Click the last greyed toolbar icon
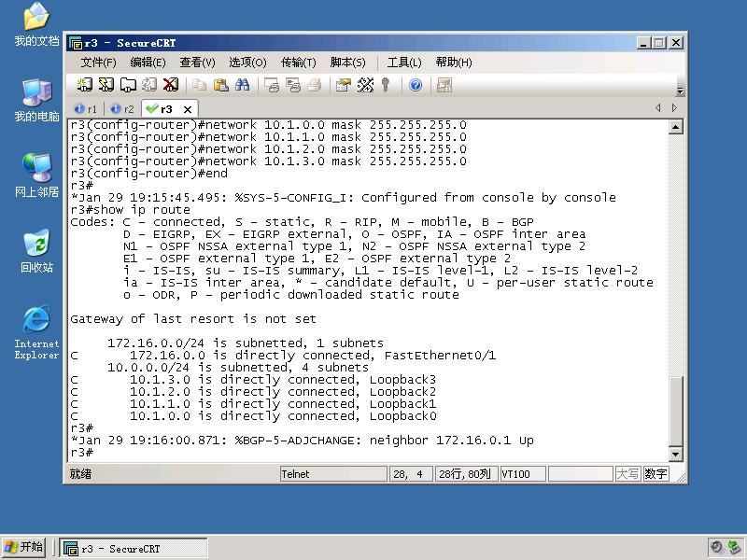 444,85
